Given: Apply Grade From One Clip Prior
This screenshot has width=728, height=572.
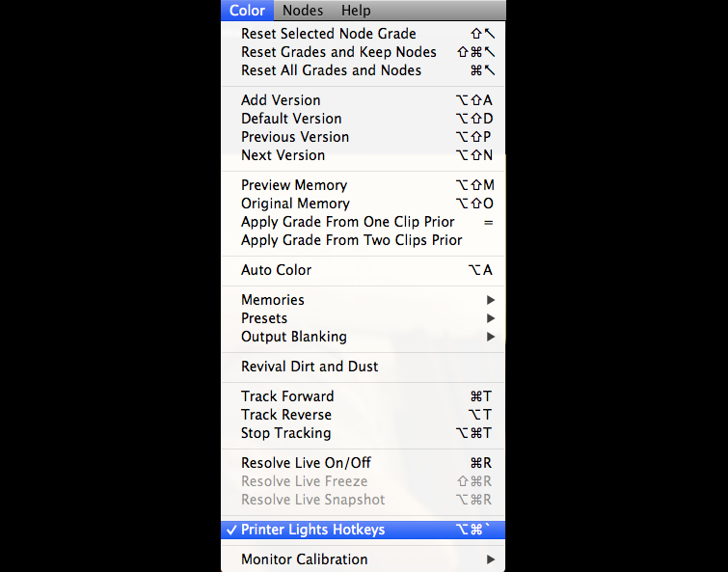Looking at the screenshot, I should point(348,222).
